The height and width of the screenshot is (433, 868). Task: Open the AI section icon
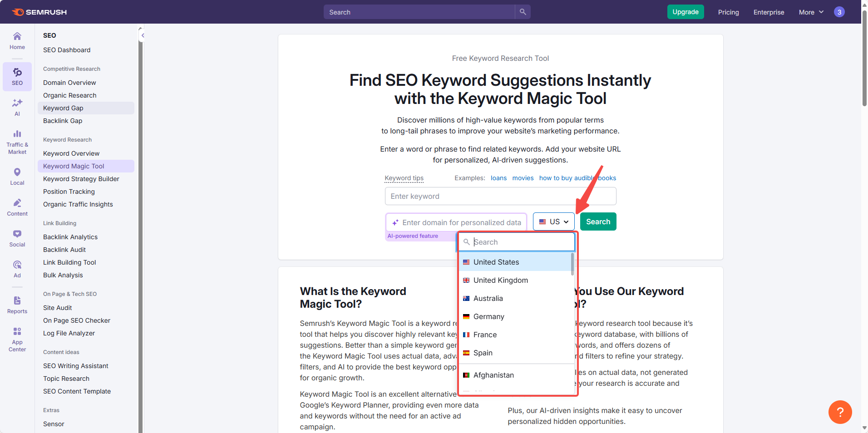17,107
